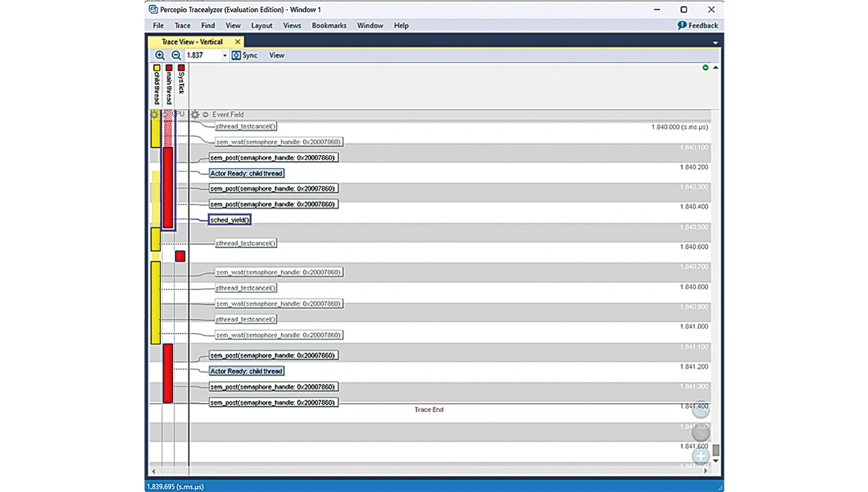Click the round plus overlay button
The width and height of the screenshot is (868, 492).
(701, 455)
